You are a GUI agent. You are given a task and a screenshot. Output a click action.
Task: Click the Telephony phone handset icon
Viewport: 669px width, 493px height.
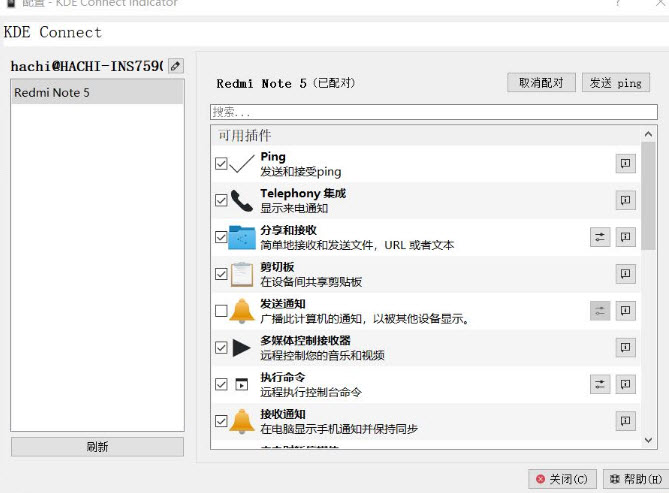[x=242, y=200]
